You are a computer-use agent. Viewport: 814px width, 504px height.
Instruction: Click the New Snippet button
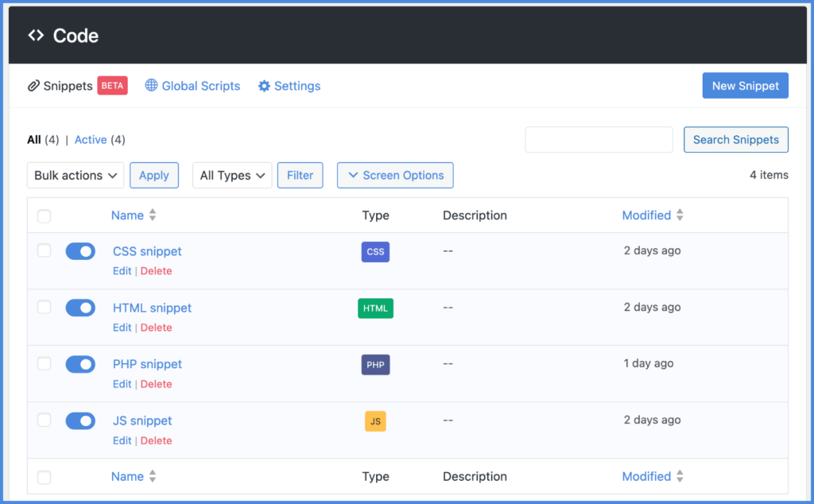[x=745, y=85]
